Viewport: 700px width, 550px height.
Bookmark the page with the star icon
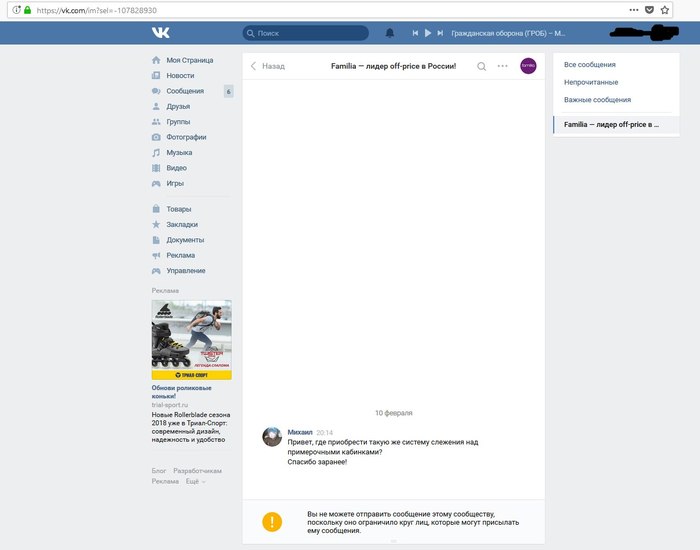[665, 9]
